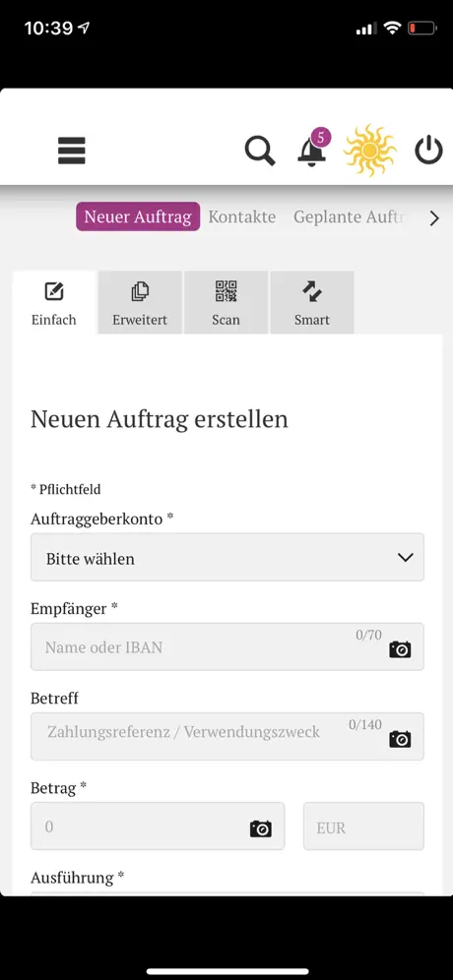This screenshot has height=980, width=453.
Task: Tap the iOS battery status indicator
Action: 421,29
